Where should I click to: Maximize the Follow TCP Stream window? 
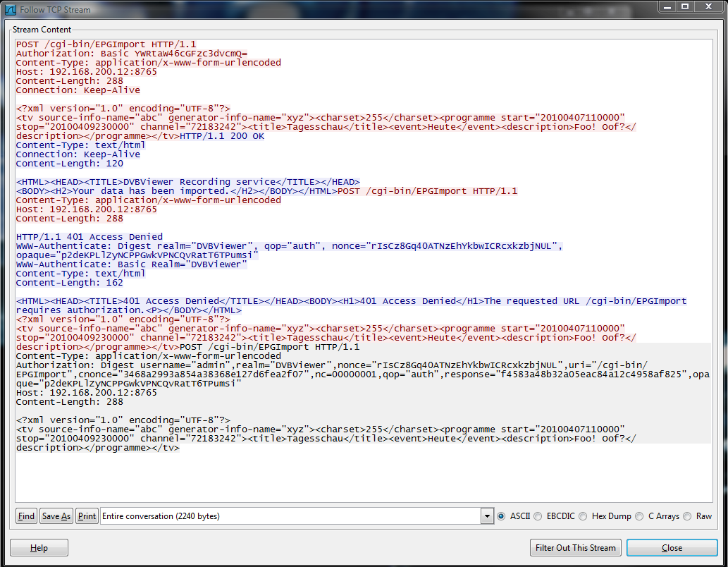pyautogui.click(x=684, y=6)
